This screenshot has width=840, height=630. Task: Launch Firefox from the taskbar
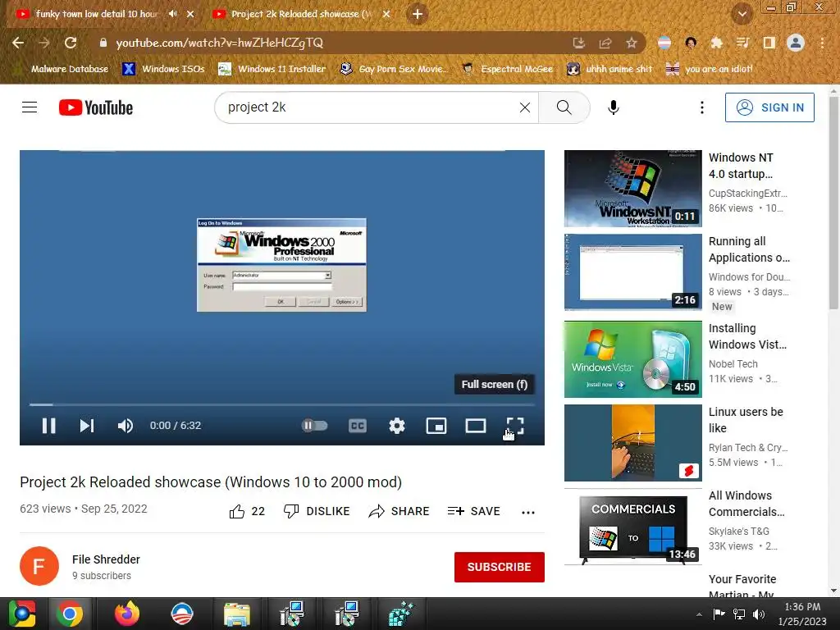click(127, 614)
